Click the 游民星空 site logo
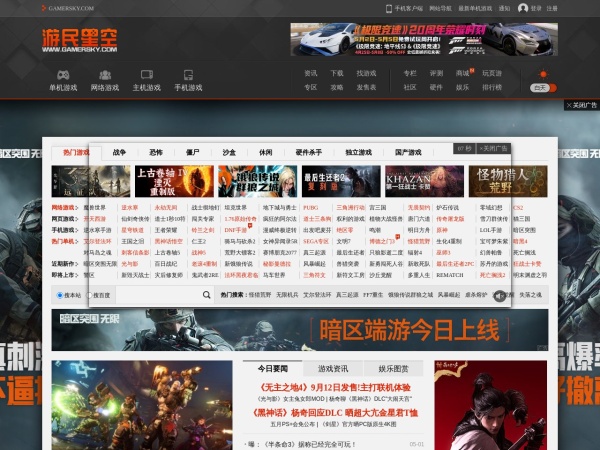Screen dimensions: 600x450 [80, 40]
